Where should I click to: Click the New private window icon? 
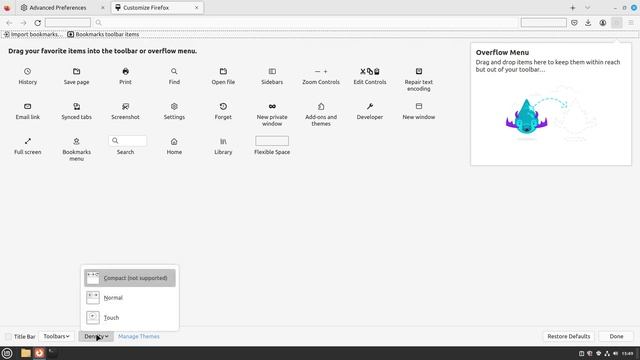tap(272, 107)
